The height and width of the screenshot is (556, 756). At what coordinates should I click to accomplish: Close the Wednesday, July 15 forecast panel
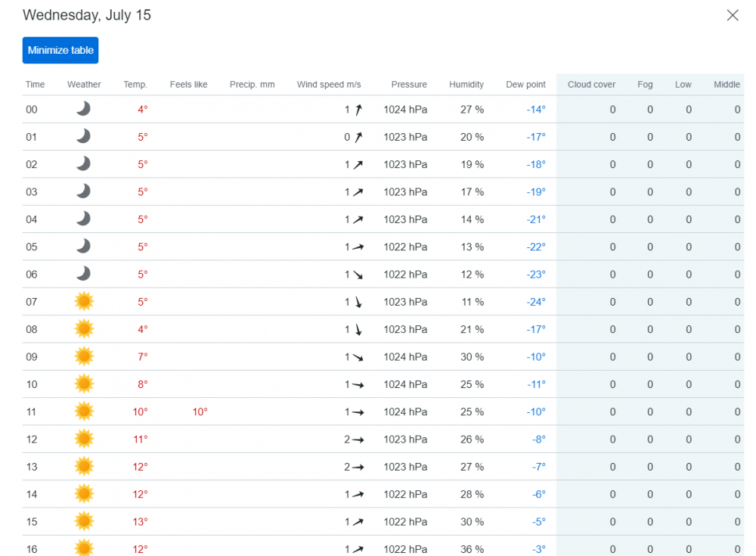click(732, 15)
